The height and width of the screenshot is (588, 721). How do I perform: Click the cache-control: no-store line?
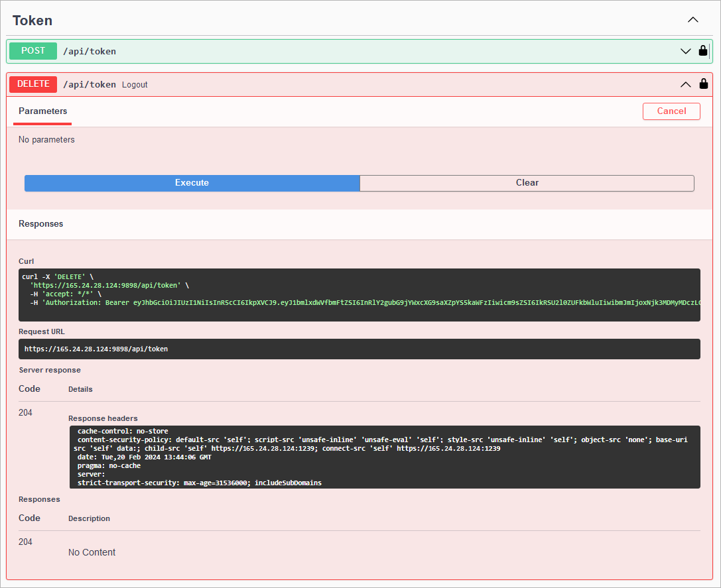coord(123,432)
